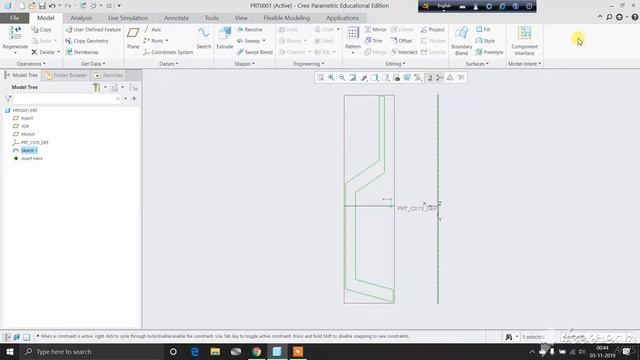This screenshot has height=360, width=640.
Task: Open the Point dropdown arrow
Action: pos(167,41)
